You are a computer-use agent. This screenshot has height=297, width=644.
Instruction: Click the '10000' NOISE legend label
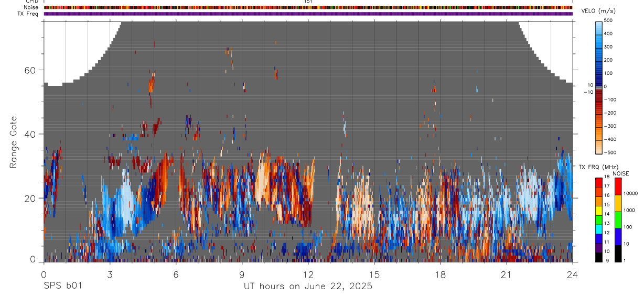point(630,194)
